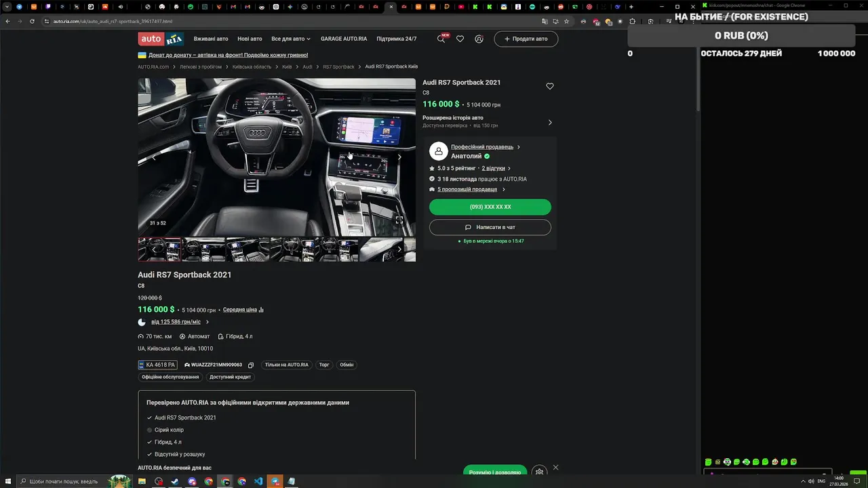Open '5 пропозицій продавця' listings
868x488 pixels.
coord(471,189)
